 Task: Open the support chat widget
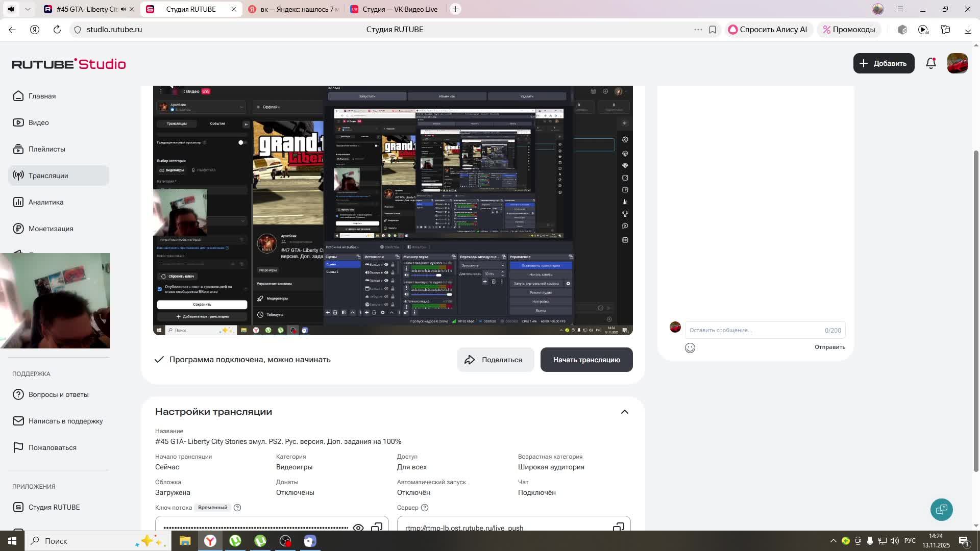click(941, 509)
